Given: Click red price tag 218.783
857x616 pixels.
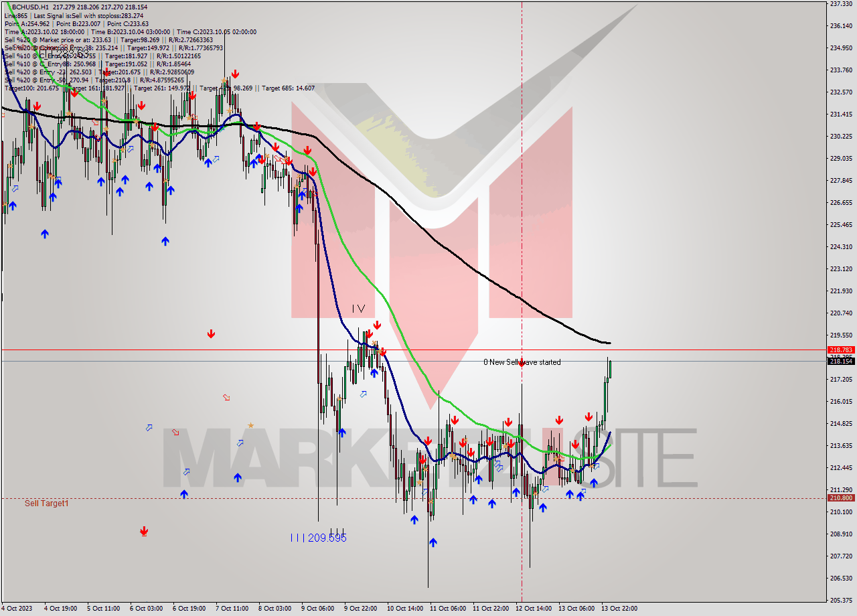Looking at the screenshot, I should coord(841,350).
